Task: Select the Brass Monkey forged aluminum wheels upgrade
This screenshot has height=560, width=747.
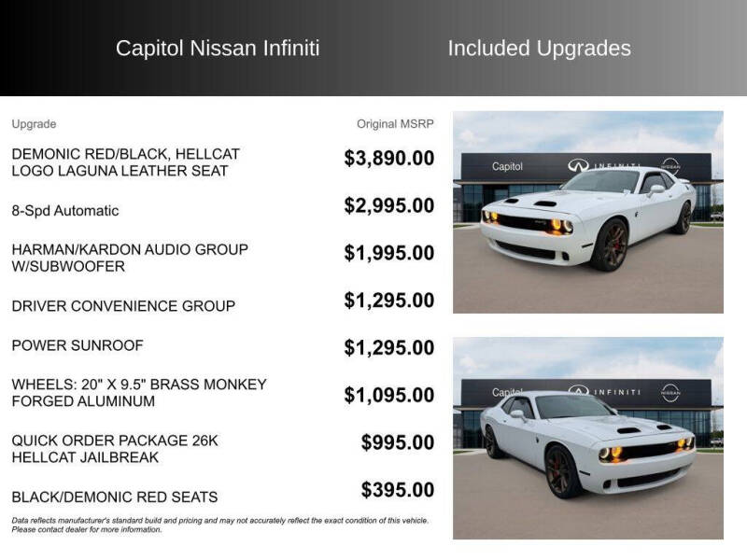Action: pos(139,393)
